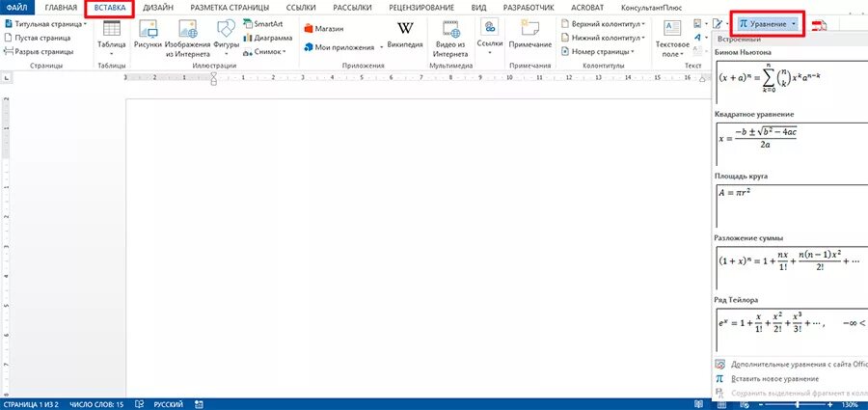
Task: Click the proofing book icon in status bar
Action: pos(140,404)
